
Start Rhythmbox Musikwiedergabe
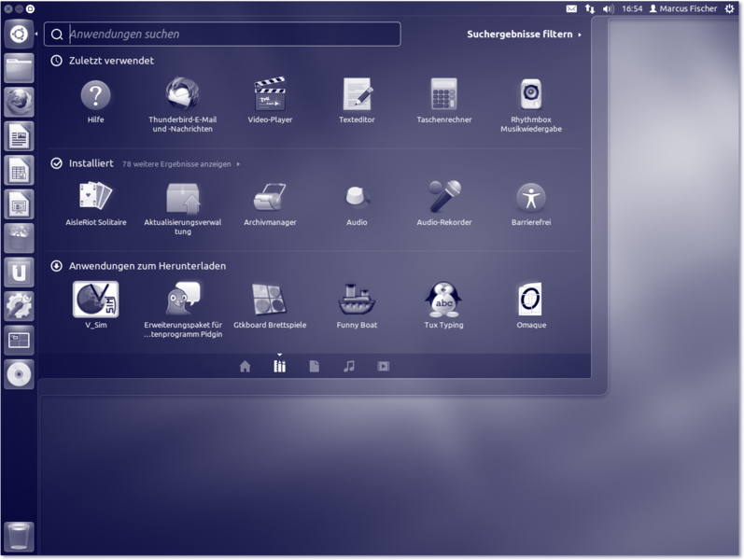coord(530,95)
